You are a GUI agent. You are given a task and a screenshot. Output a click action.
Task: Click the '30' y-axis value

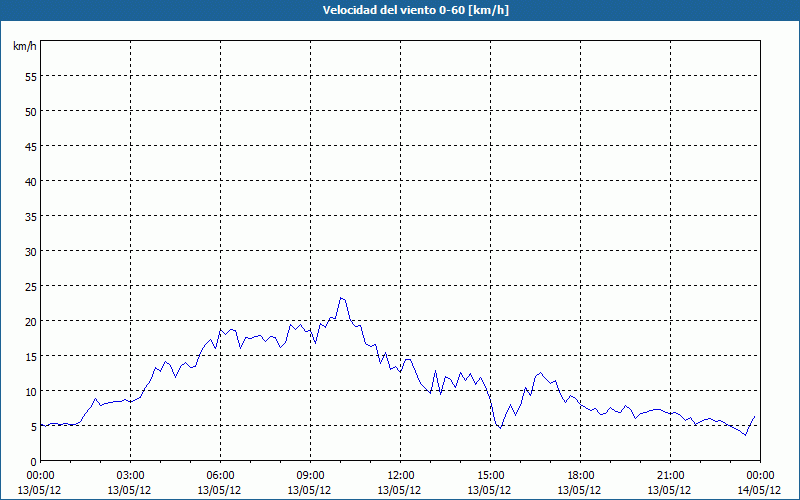tap(31, 252)
